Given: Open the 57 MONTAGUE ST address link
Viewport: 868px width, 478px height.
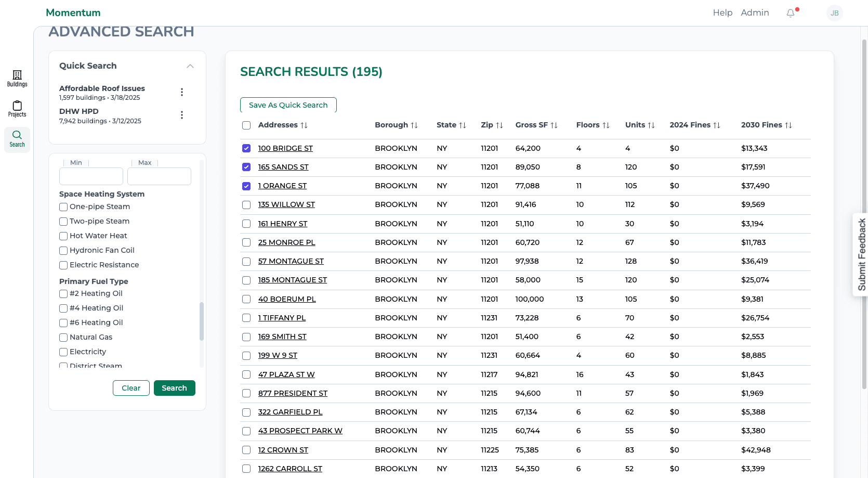Looking at the screenshot, I should [x=291, y=261].
